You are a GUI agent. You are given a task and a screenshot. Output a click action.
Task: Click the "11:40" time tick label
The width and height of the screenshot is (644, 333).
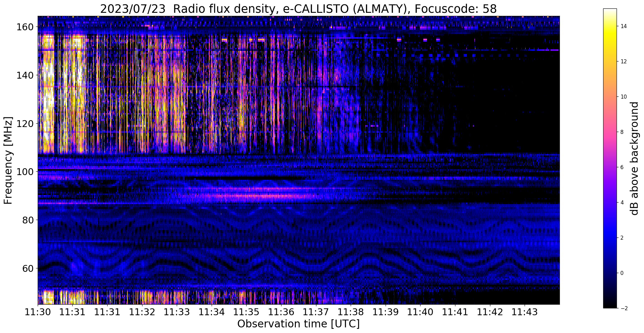pos(421,312)
